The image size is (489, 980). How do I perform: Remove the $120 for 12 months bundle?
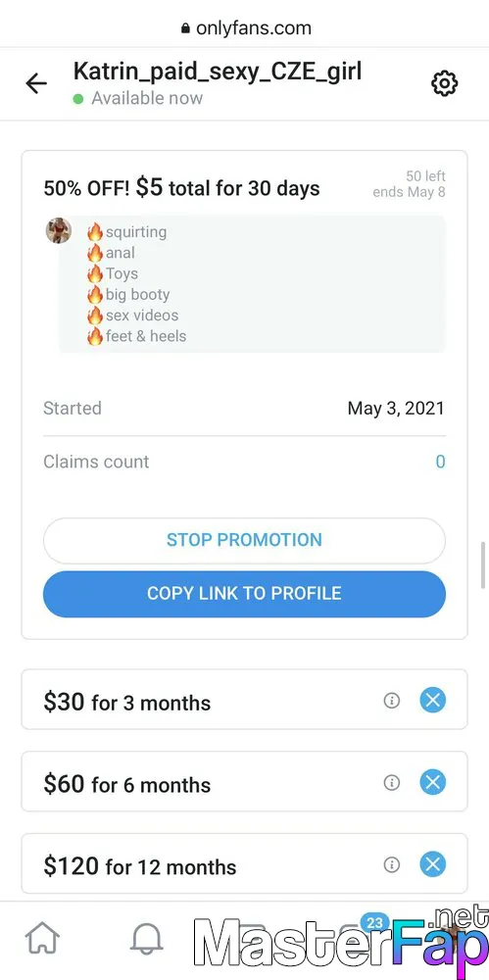click(x=432, y=864)
